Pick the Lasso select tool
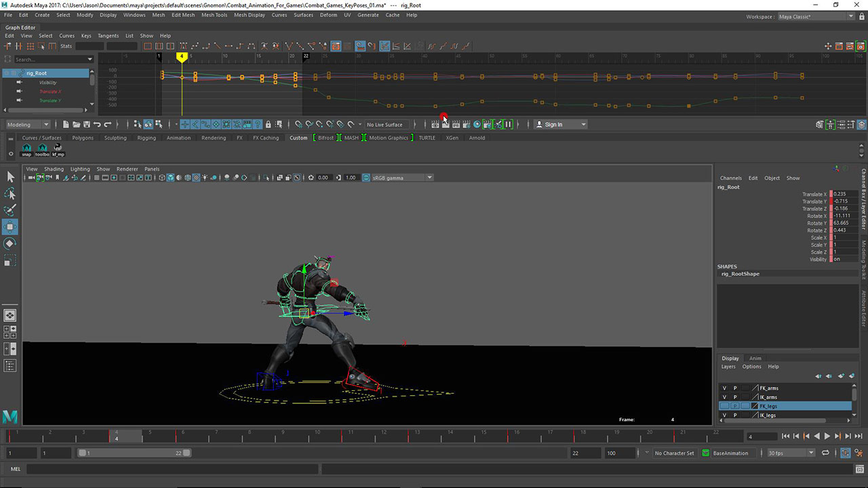The height and width of the screenshot is (488, 868). coord(10,193)
